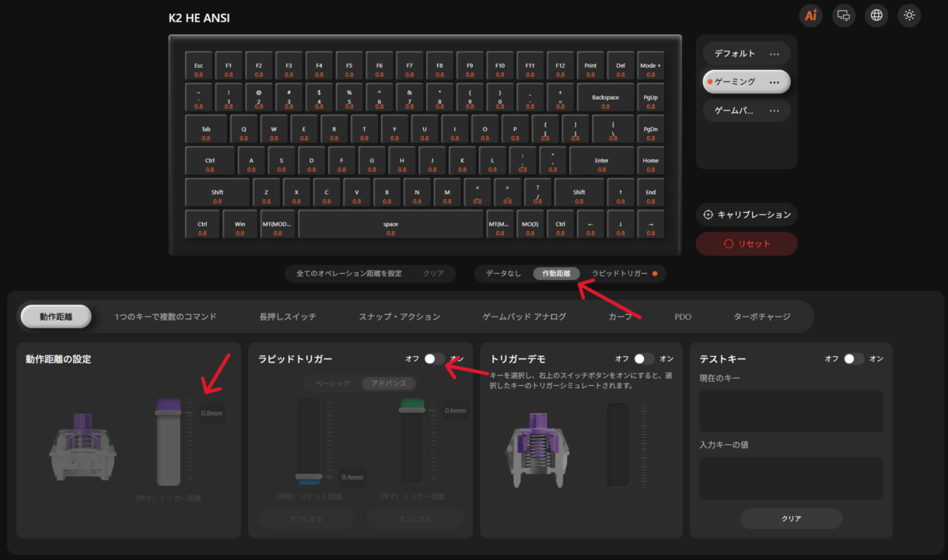
Task: Select the 作動距離 view option
Action: (556, 274)
